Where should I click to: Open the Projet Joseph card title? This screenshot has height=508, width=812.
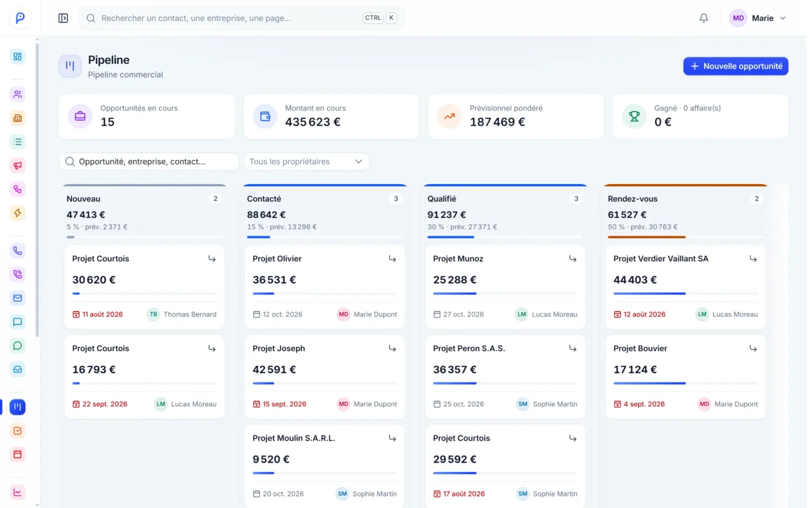tap(279, 348)
